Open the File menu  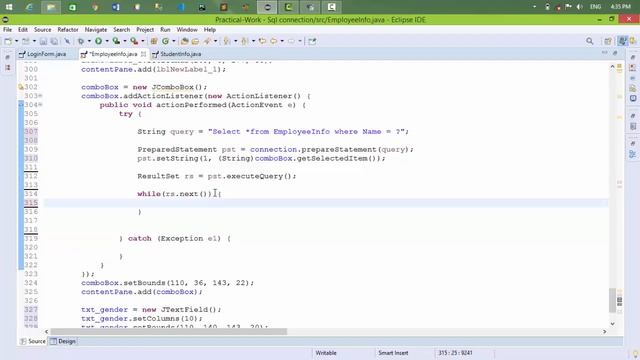tap(7, 30)
